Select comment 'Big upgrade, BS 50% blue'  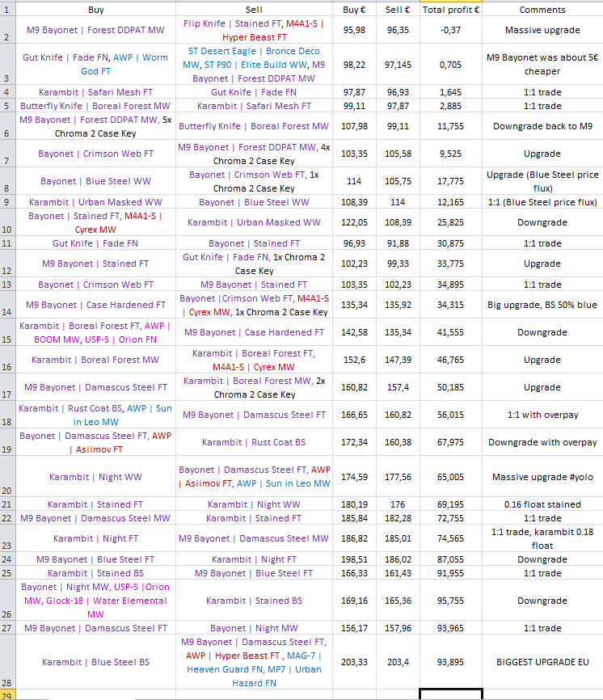click(x=542, y=305)
